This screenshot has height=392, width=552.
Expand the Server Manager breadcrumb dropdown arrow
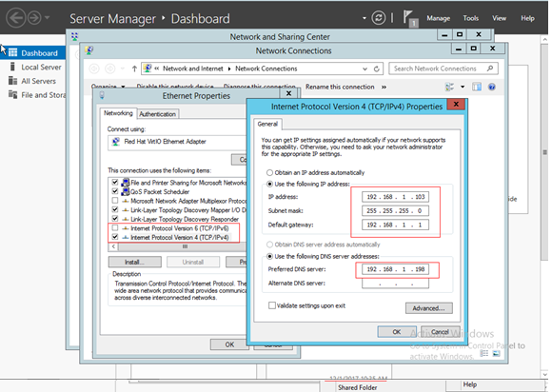click(365, 18)
